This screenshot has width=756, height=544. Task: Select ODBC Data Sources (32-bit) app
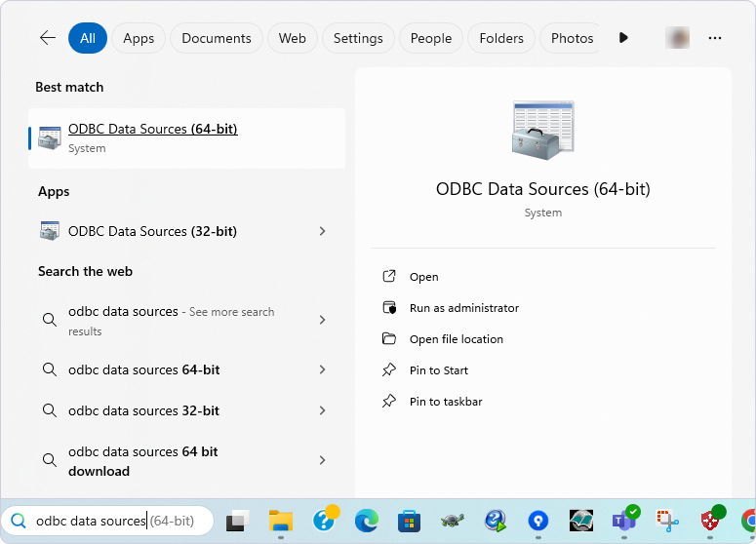pyautogui.click(x=186, y=231)
